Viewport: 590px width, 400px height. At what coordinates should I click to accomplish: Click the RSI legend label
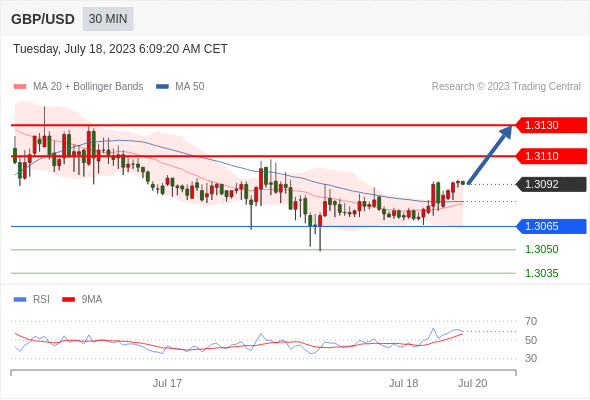[x=41, y=300]
